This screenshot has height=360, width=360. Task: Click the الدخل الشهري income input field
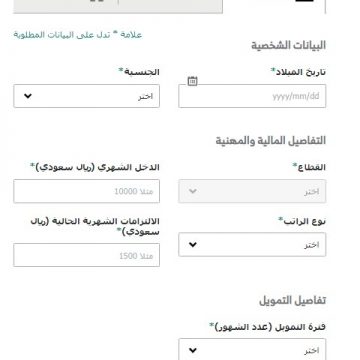pos(86,191)
